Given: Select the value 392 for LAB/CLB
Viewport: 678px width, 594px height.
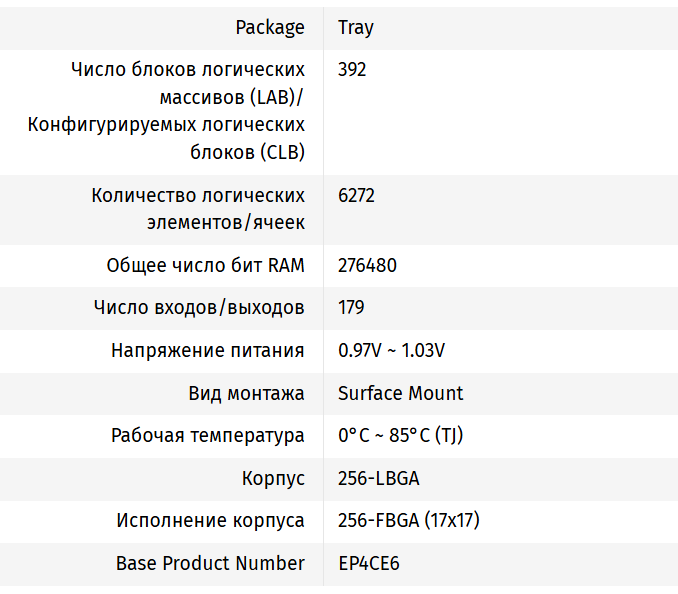Looking at the screenshot, I should [352, 70].
